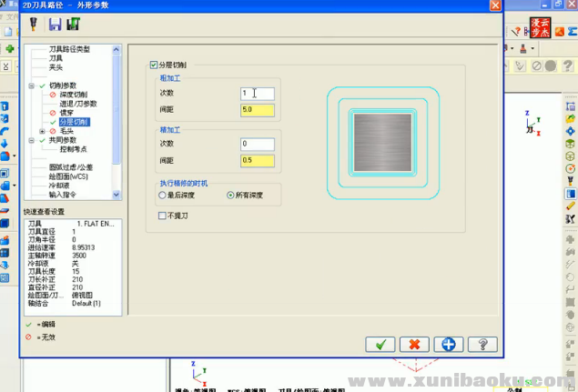Click the roughing 次数 input field
The image size is (578, 392).
click(x=257, y=94)
